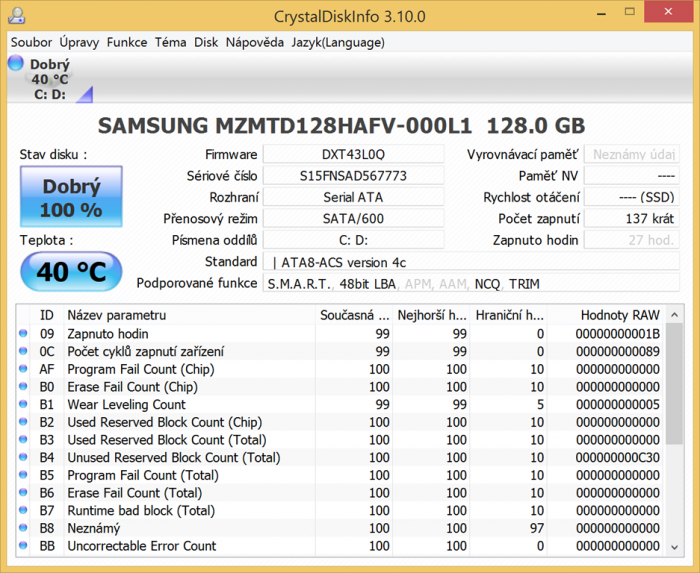Open the Téma menu
The height and width of the screenshot is (573, 700).
click(170, 42)
